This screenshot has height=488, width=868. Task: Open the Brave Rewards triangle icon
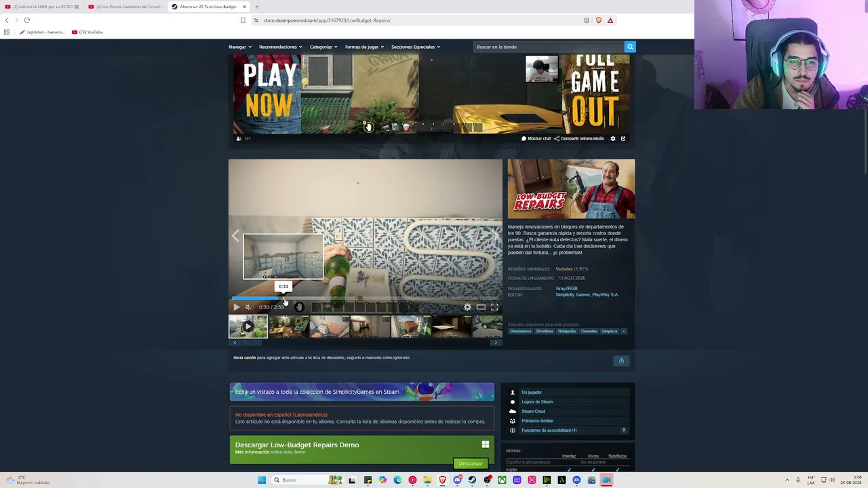[x=610, y=20]
